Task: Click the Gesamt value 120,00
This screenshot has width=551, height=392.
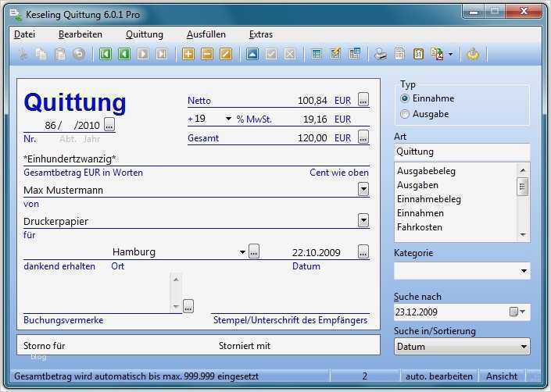Action: [312, 138]
